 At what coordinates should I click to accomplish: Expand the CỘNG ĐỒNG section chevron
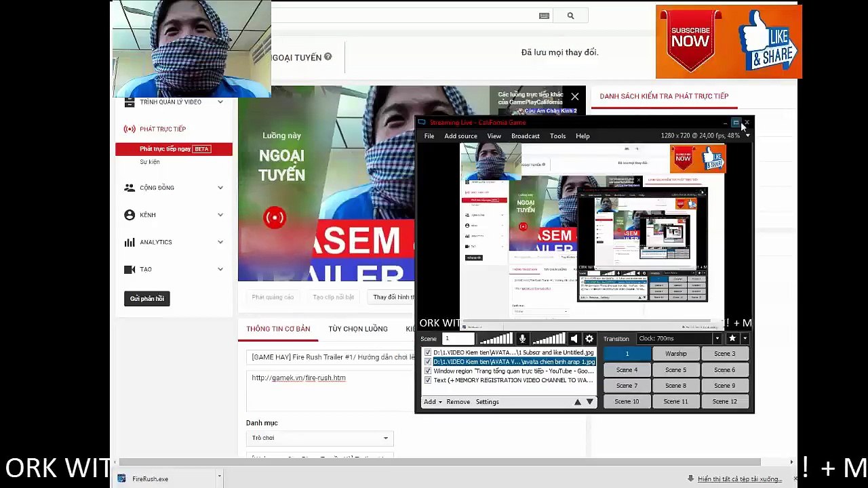220,188
